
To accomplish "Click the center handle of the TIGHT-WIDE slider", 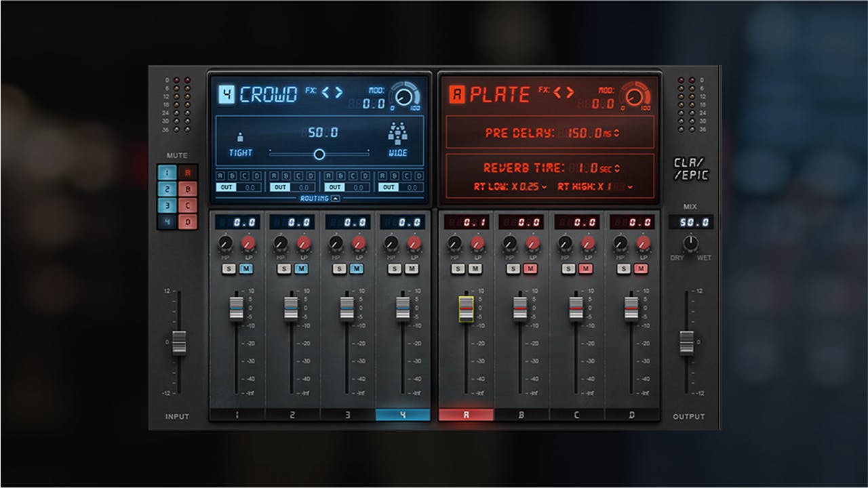I will [319, 153].
